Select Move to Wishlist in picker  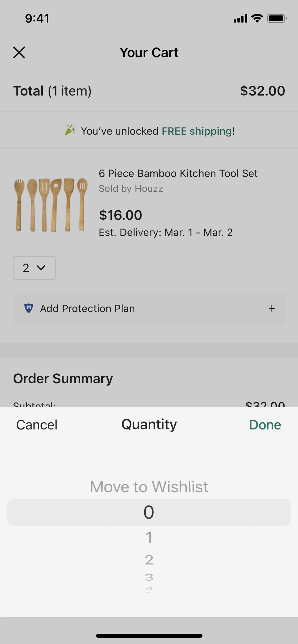click(x=149, y=486)
